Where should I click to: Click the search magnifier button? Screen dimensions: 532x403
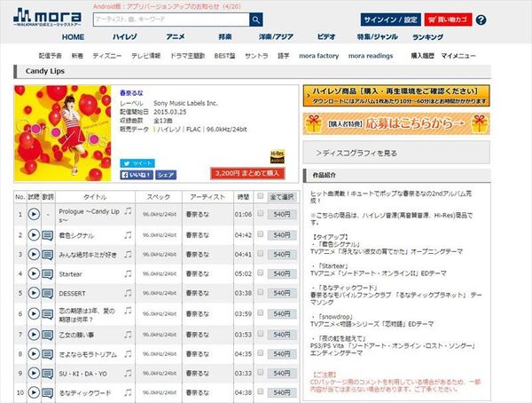[256, 20]
